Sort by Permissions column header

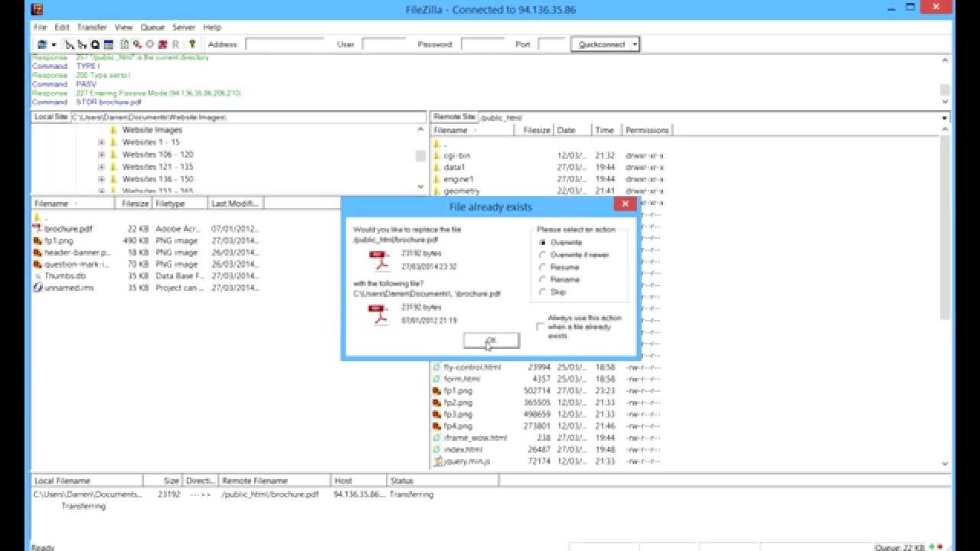(647, 130)
